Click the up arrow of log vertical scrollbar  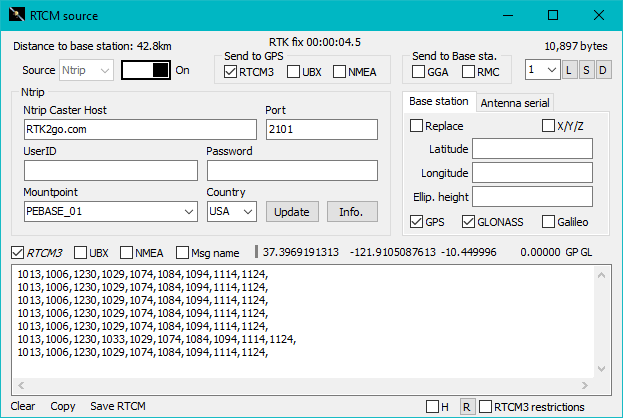602,275
